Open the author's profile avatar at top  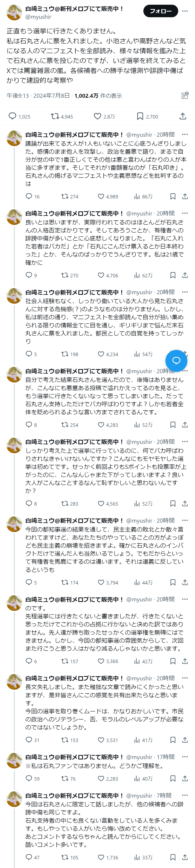[14, 13]
